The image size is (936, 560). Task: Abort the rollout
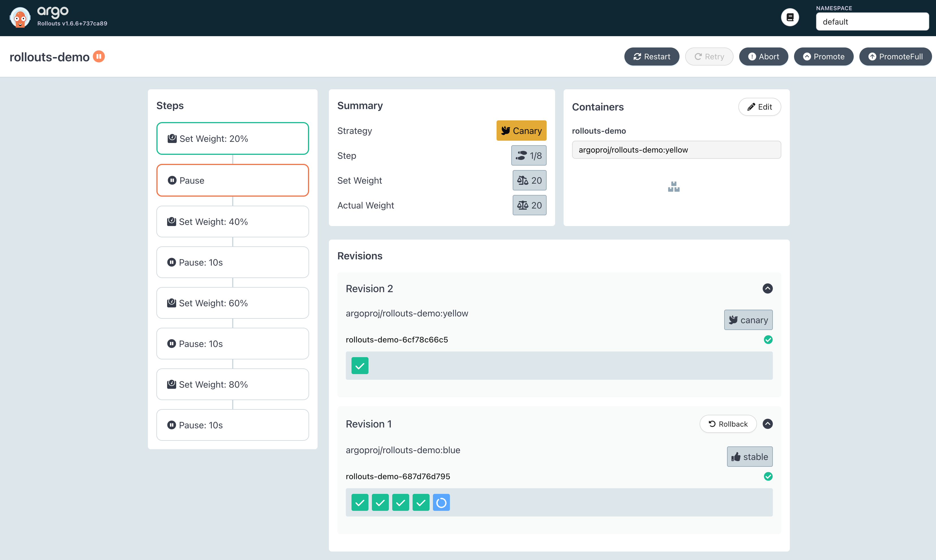[x=764, y=57]
